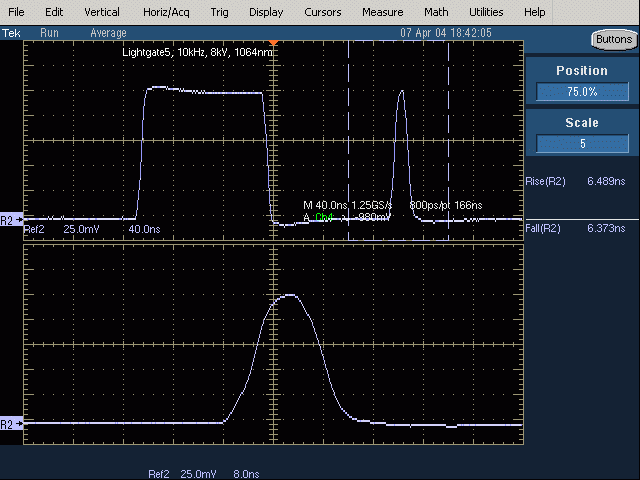
Task: Click the Ref2 25.0mV 8.0ns zoom readout
Action: (x=204, y=474)
